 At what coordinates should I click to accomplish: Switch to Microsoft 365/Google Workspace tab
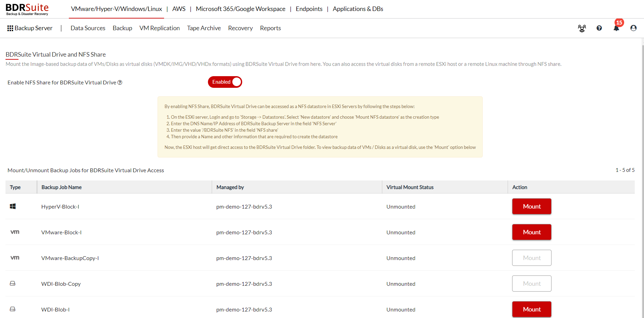click(240, 9)
